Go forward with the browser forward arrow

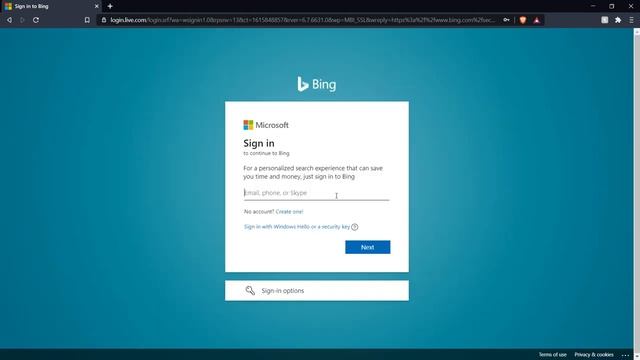coord(22,20)
